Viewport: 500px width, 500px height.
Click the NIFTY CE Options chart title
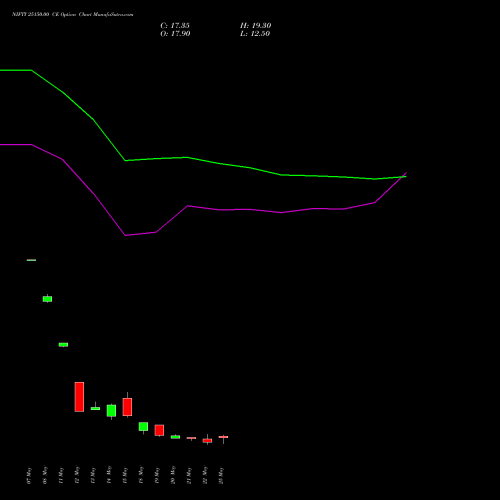[x=72, y=15]
